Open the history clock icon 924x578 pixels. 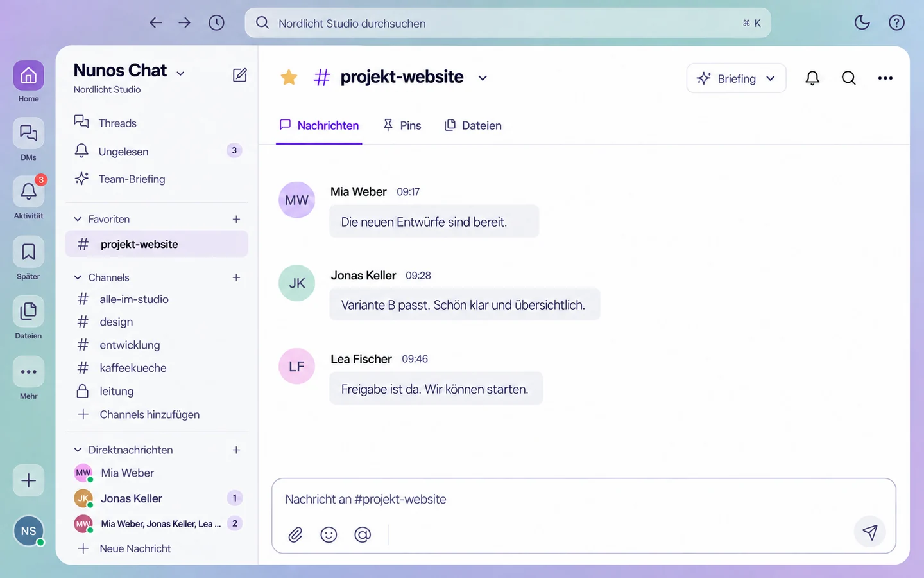(x=216, y=23)
